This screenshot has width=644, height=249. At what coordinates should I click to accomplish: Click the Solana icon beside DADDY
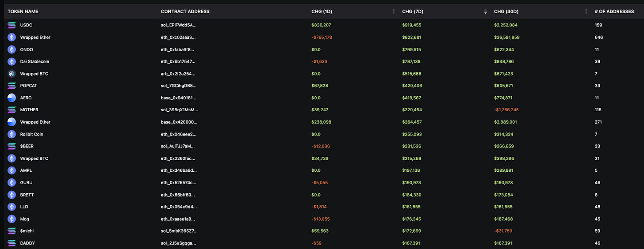(11, 243)
